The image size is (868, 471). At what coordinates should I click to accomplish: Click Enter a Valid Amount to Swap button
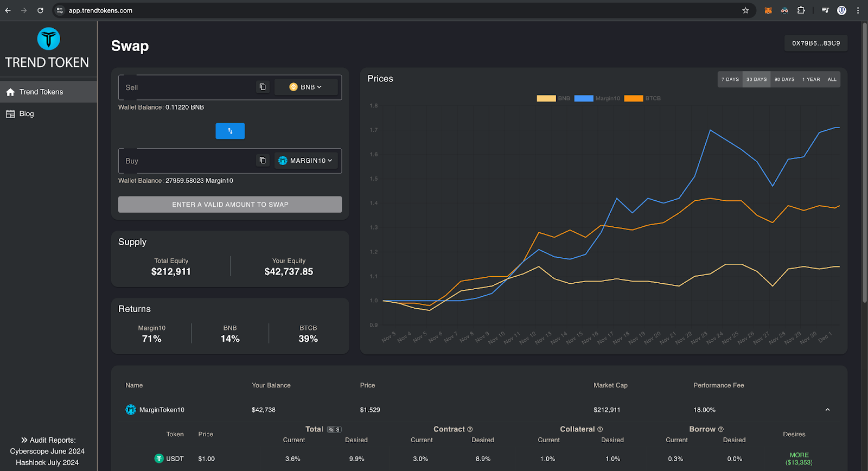230,205
